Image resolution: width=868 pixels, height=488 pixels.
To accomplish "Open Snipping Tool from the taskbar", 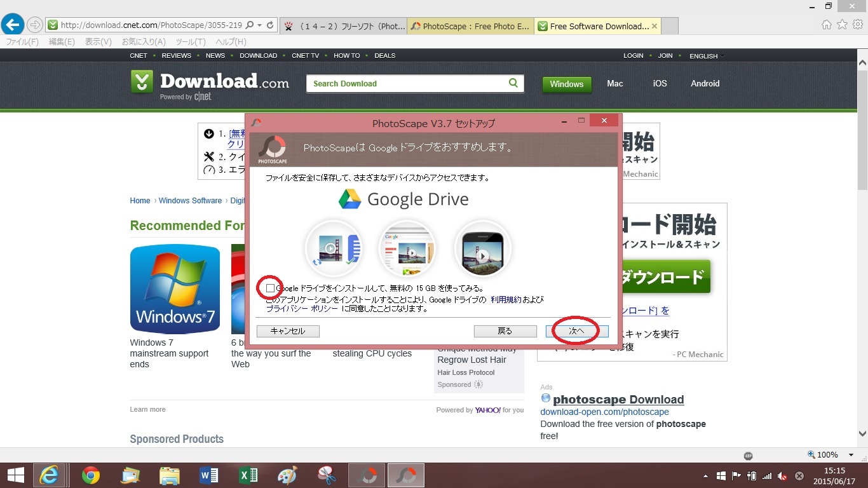I will click(x=327, y=475).
